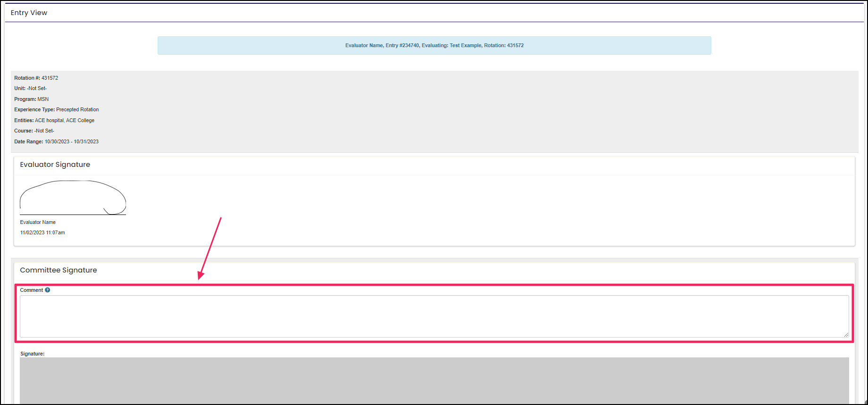The width and height of the screenshot is (868, 405).
Task: Click the Unit -Not Set- line
Action: tap(30, 88)
